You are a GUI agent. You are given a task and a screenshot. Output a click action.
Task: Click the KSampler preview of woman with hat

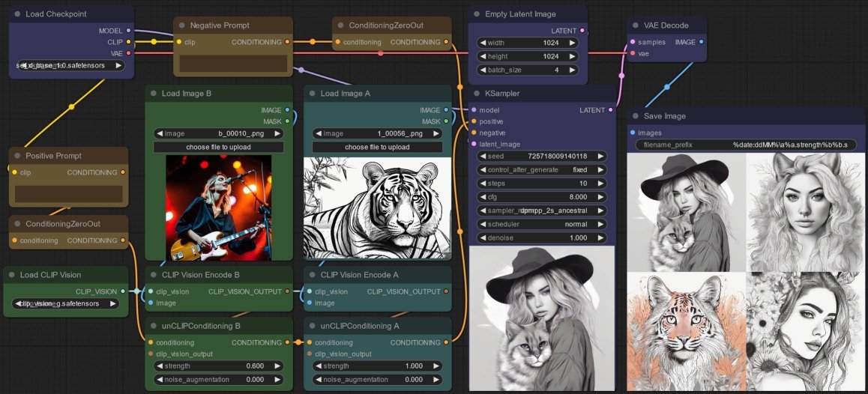click(x=542, y=318)
